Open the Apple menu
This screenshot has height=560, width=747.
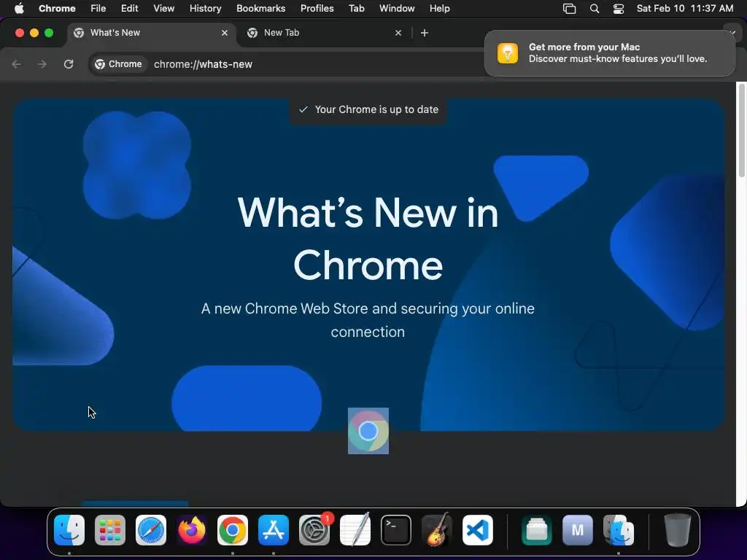point(19,8)
